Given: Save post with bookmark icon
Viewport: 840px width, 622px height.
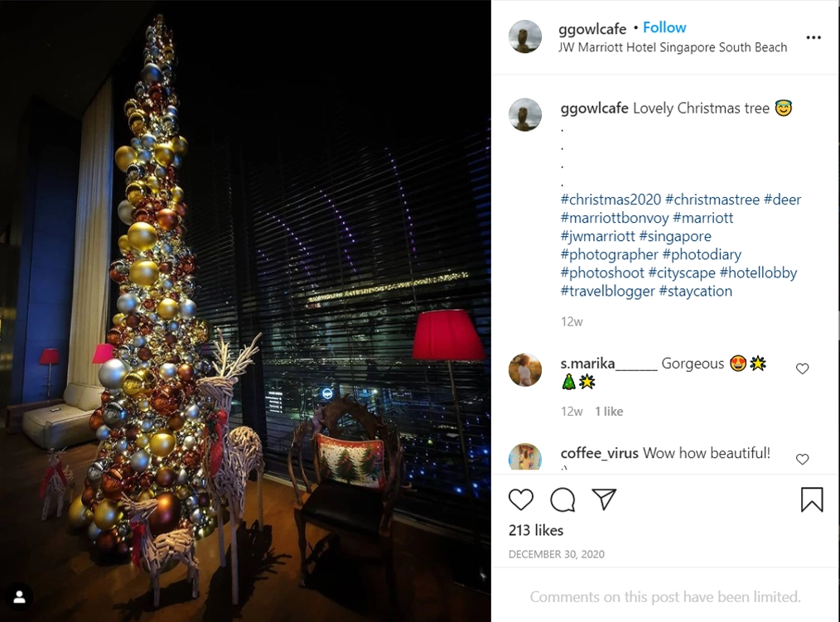Looking at the screenshot, I should [812, 499].
